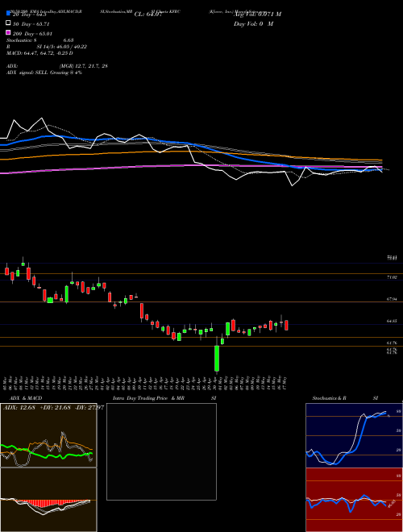This screenshot has height=532, width=403.
Task: Click the white 50 Day legend swatch
Action: coord(8,23)
